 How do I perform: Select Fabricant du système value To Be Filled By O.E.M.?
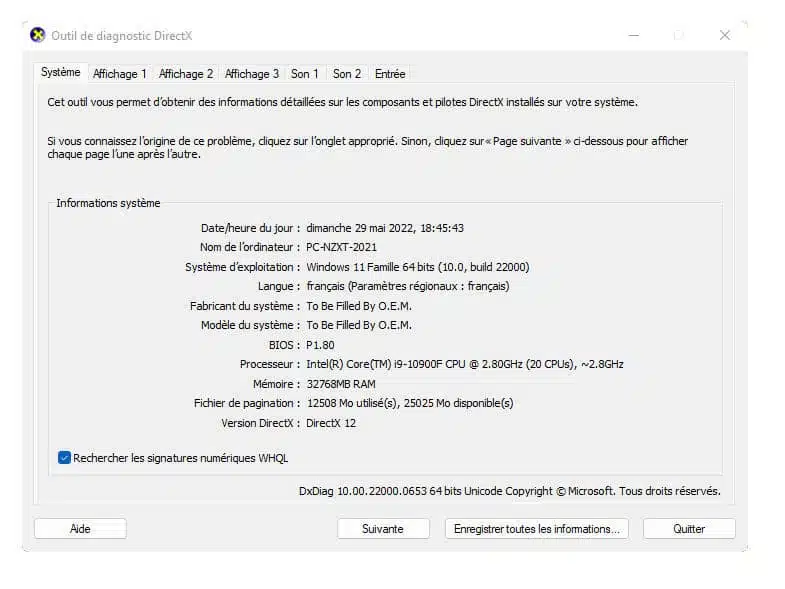[x=359, y=306]
